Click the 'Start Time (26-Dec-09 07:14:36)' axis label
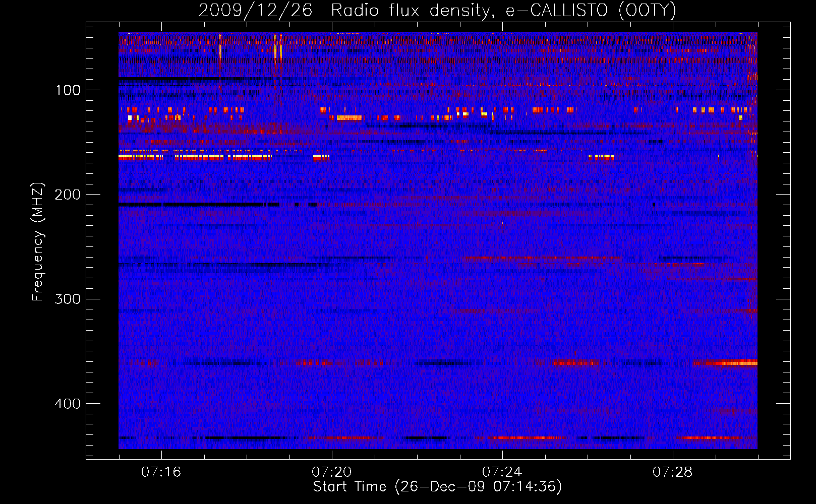 pyautogui.click(x=437, y=487)
